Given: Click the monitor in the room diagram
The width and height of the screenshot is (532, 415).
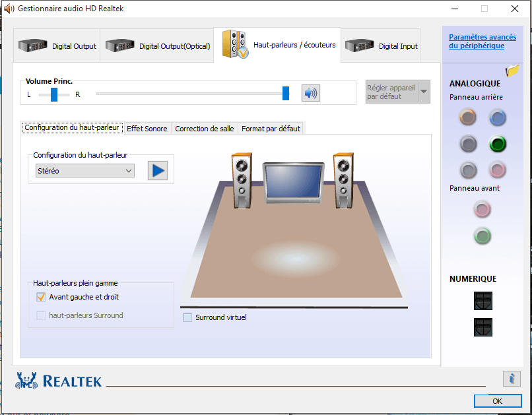Looking at the screenshot, I should click(294, 183).
